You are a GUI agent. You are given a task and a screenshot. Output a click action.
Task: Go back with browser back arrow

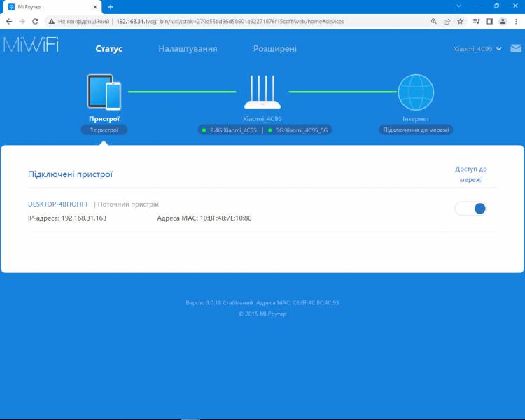[9, 22]
